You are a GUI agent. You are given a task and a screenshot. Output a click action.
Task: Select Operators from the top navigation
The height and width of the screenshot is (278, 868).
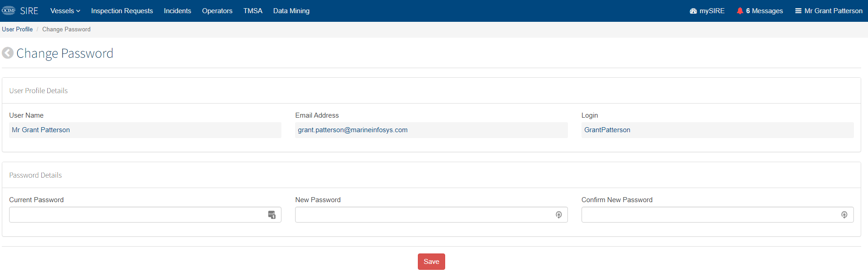point(217,11)
